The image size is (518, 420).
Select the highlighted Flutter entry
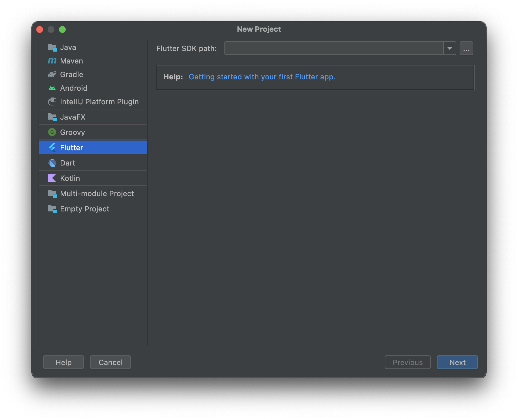(x=93, y=148)
